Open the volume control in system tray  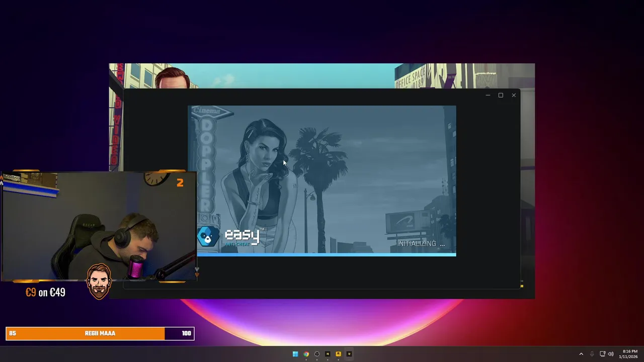[x=611, y=354]
